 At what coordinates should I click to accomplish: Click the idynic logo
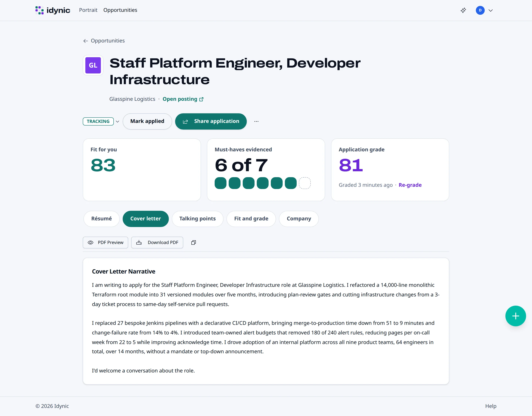point(53,10)
